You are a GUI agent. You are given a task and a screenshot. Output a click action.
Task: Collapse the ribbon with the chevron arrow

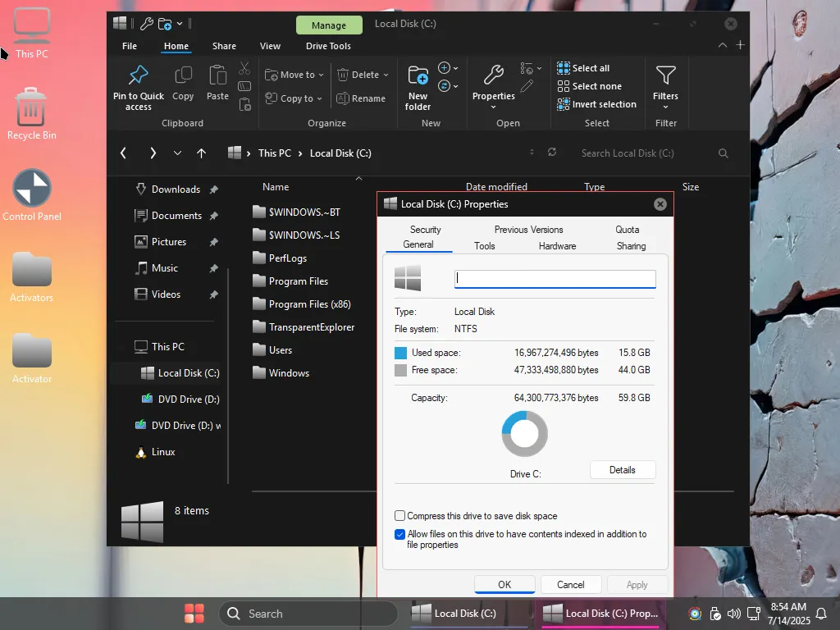pos(723,46)
